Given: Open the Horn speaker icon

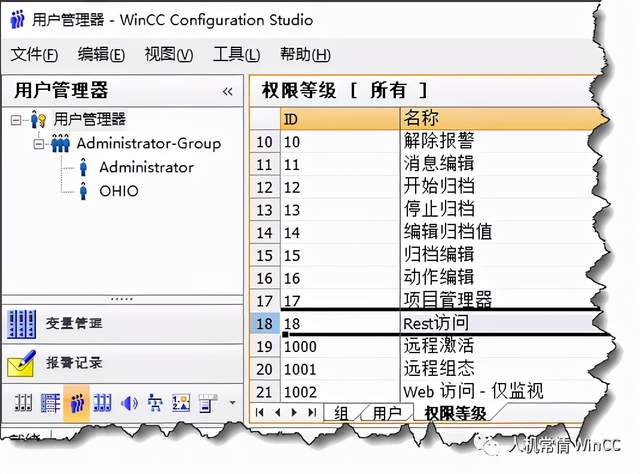Looking at the screenshot, I should point(129,403).
